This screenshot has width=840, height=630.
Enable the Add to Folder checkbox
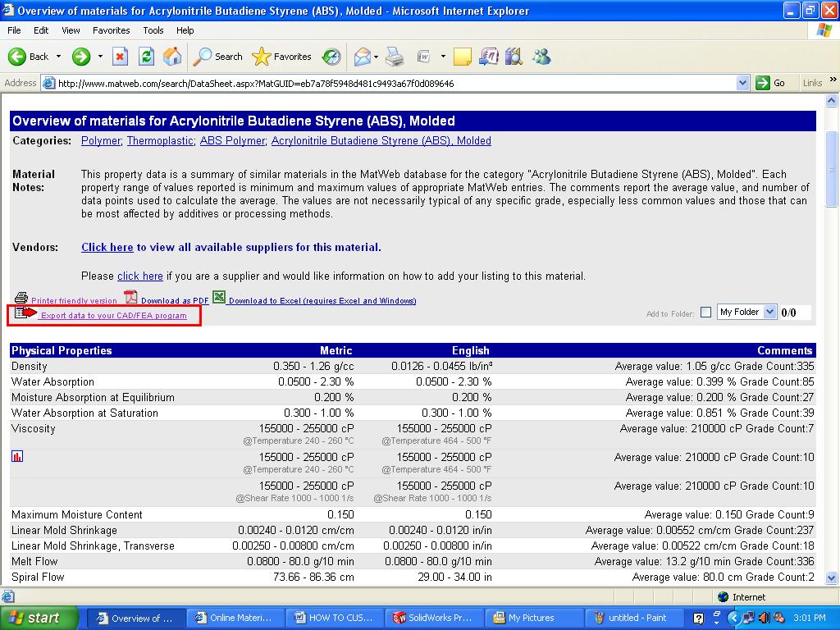tap(706, 312)
